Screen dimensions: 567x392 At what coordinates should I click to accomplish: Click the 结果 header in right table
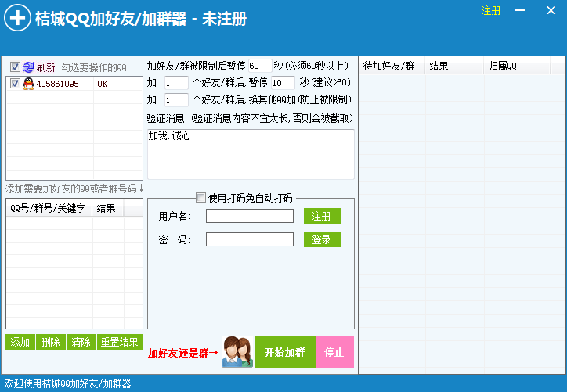(x=454, y=66)
